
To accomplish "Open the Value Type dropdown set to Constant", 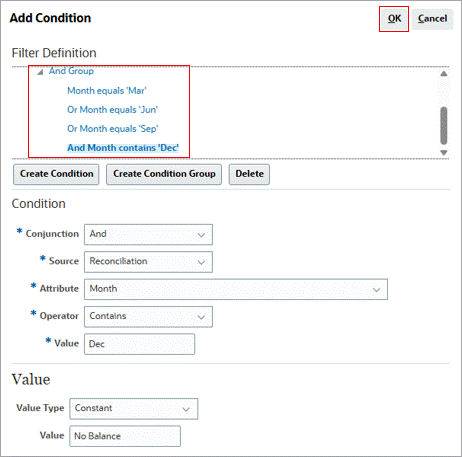I will [x=134, y=408].
